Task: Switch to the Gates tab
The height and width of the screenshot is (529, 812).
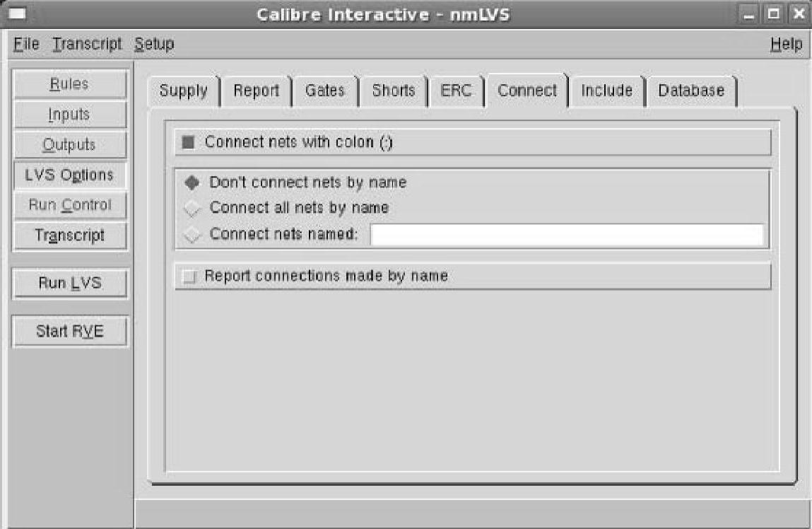Action: point(324,91)
